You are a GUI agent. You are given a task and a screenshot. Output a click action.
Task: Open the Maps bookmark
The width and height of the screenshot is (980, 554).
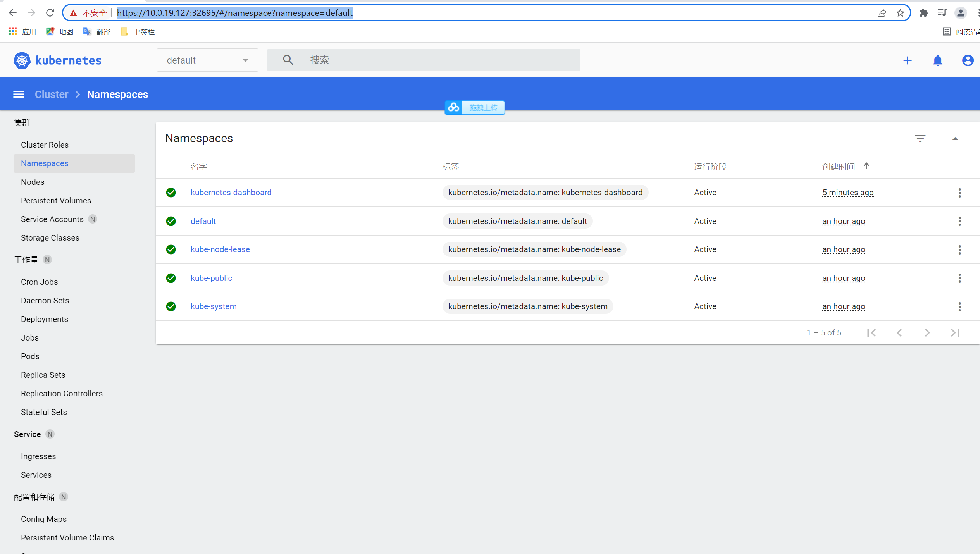[60, 31]
